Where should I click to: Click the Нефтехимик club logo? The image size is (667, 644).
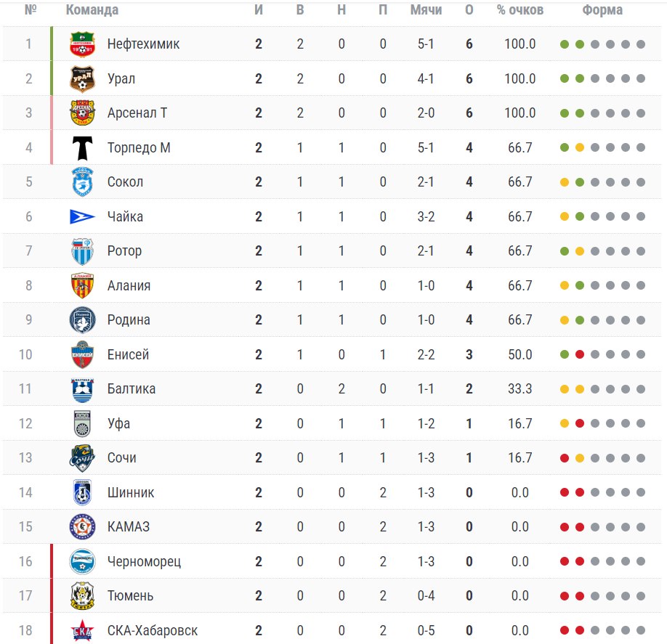pos(82,44)
